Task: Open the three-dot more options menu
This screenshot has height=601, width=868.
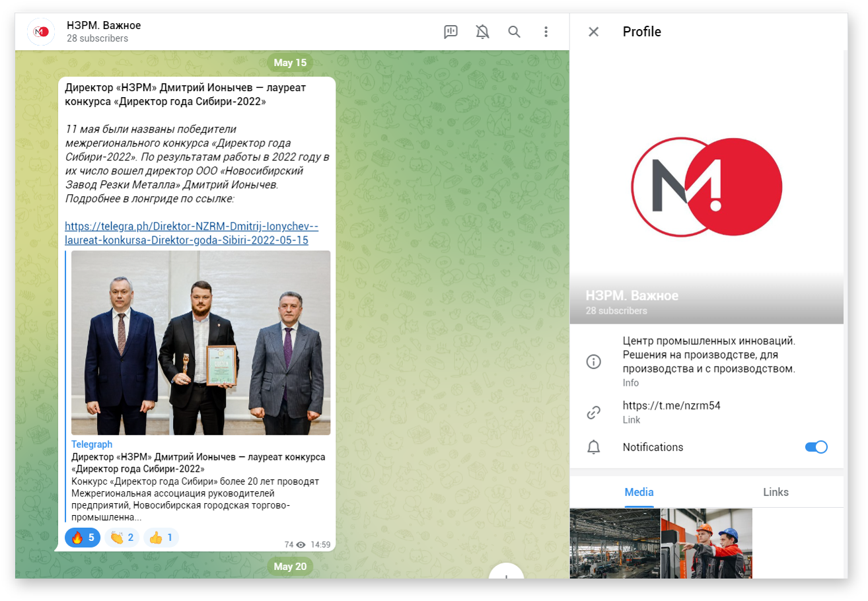Action: click(546, 32)
